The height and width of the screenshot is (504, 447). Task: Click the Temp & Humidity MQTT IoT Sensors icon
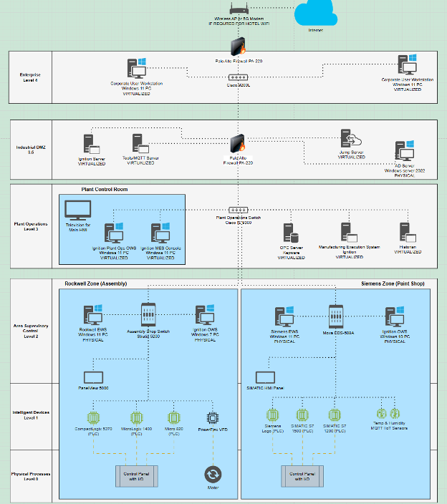point(388,414)
